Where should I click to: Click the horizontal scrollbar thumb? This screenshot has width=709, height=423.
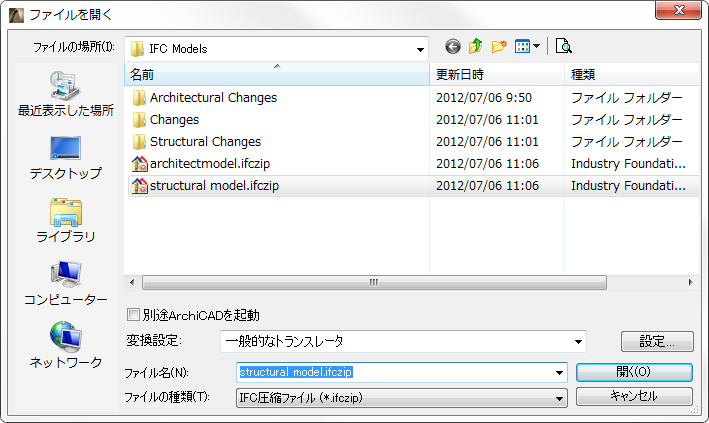pyautogui.click(x=374, y=283)
